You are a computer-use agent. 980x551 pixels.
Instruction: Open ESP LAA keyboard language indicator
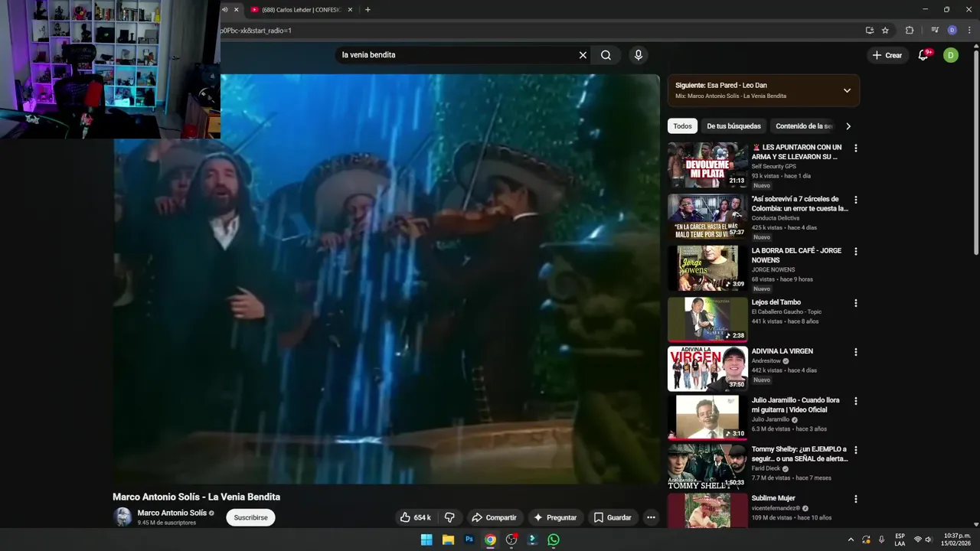pyautogui.click(x=900, y=540)
